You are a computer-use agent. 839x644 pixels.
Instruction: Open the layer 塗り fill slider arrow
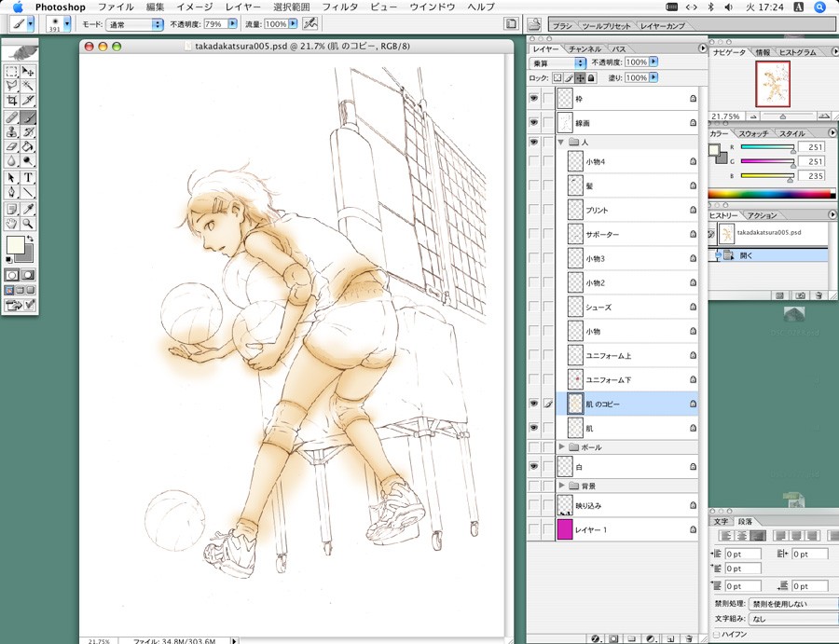[x=653, y=77]
